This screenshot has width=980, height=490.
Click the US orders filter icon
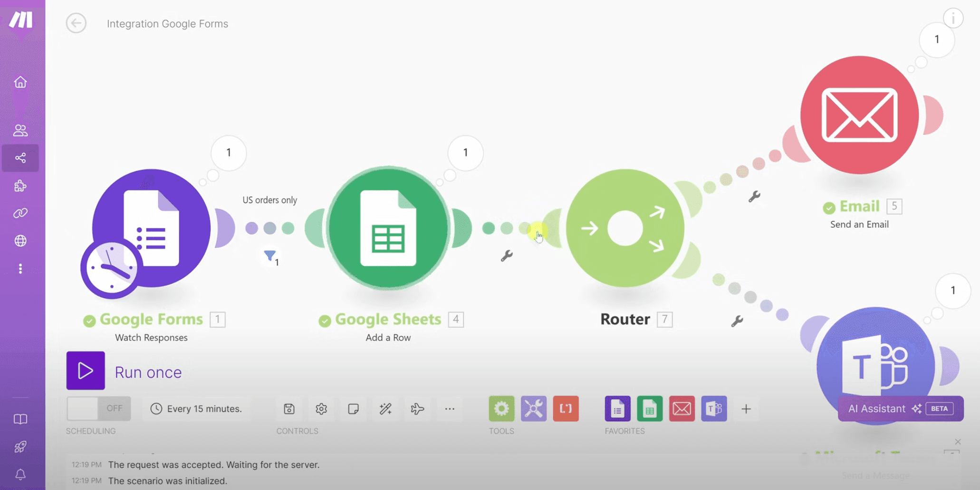(270, 256)
